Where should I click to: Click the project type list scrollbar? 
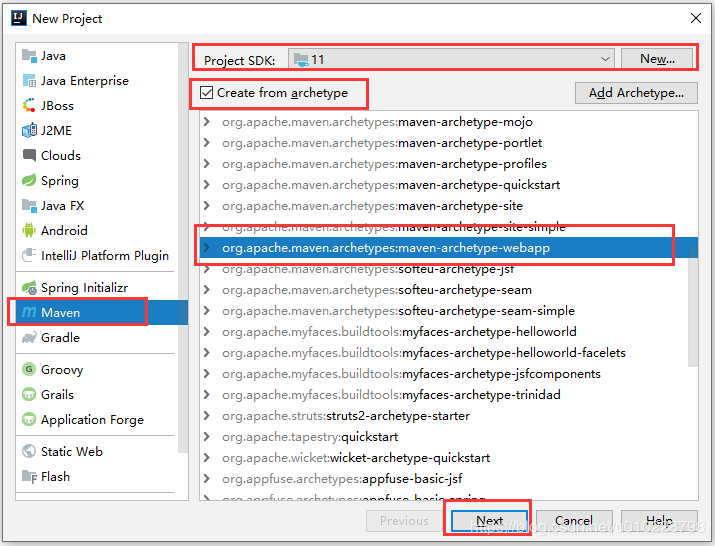tap(183, 248)
